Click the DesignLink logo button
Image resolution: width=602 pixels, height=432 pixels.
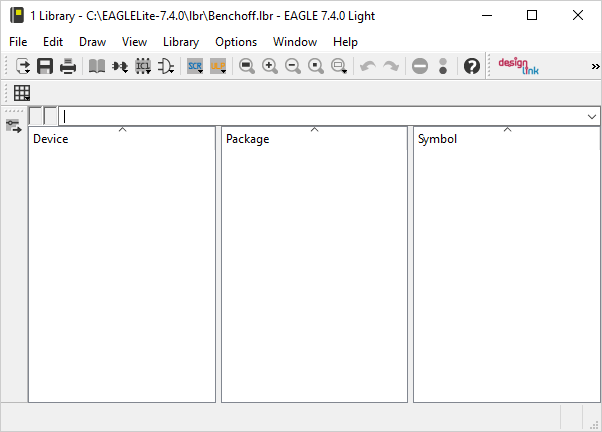[519, 66]
